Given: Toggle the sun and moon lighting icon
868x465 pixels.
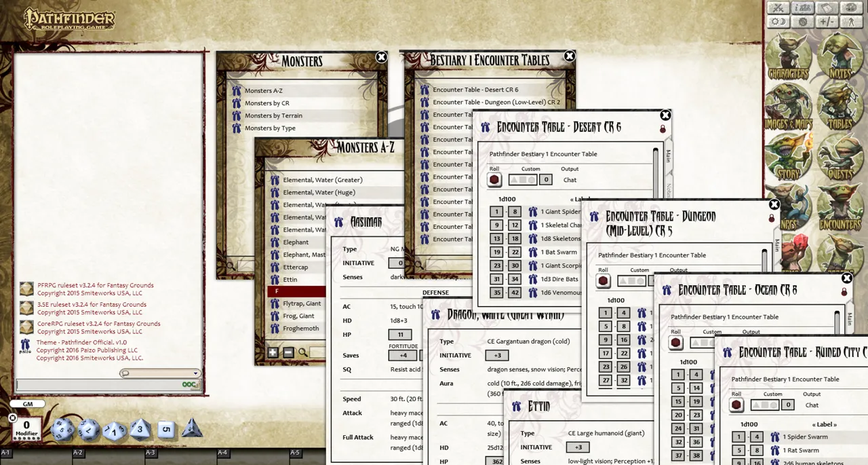Looking at the screenshot, I should pos(779,22).
